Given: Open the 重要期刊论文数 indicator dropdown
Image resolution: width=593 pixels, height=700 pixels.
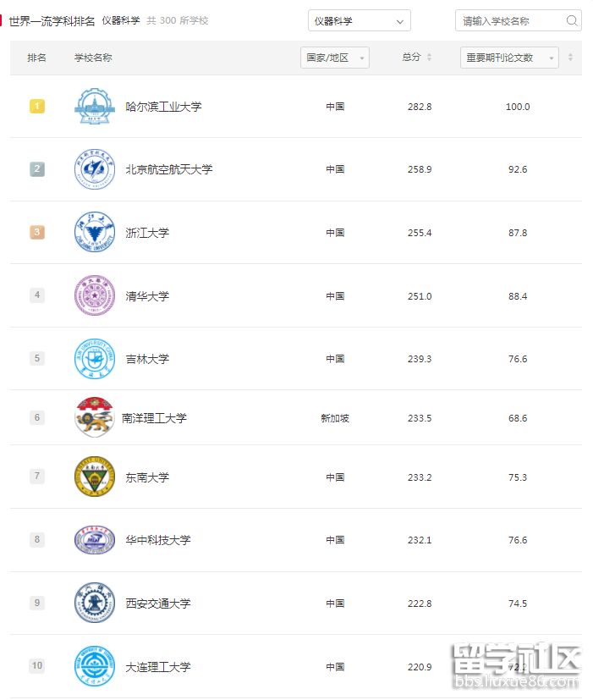Looking at the screenshot, I should tap(509, 58).
